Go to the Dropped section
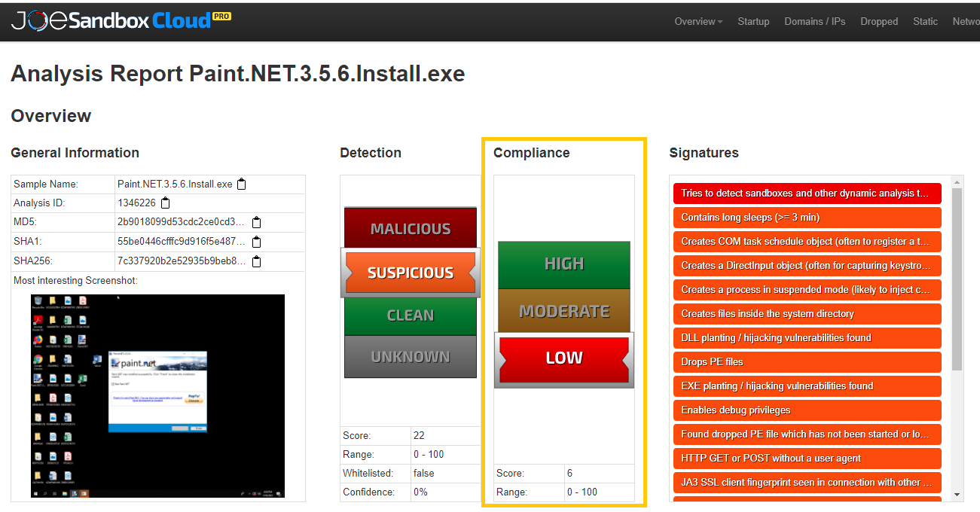Image resolution: width=980 pixels, height=512 pixels. click(x=878, y=22)
